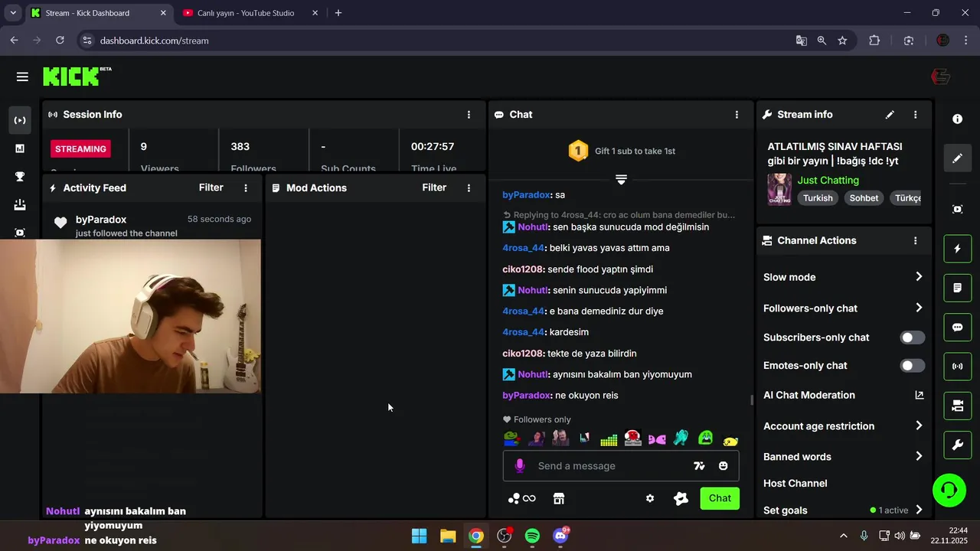
Task: Click the wrench tools widget in right rail
Action: coord(957,445)
